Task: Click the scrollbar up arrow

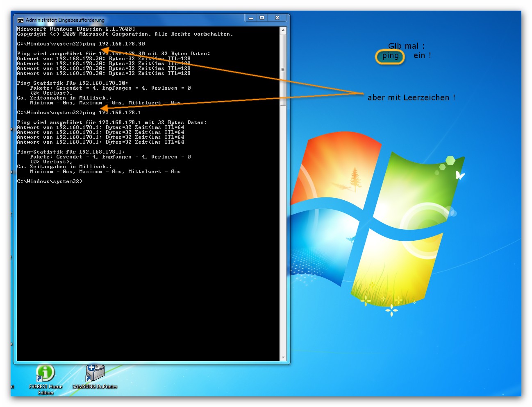Action: (x=283, y=30)
